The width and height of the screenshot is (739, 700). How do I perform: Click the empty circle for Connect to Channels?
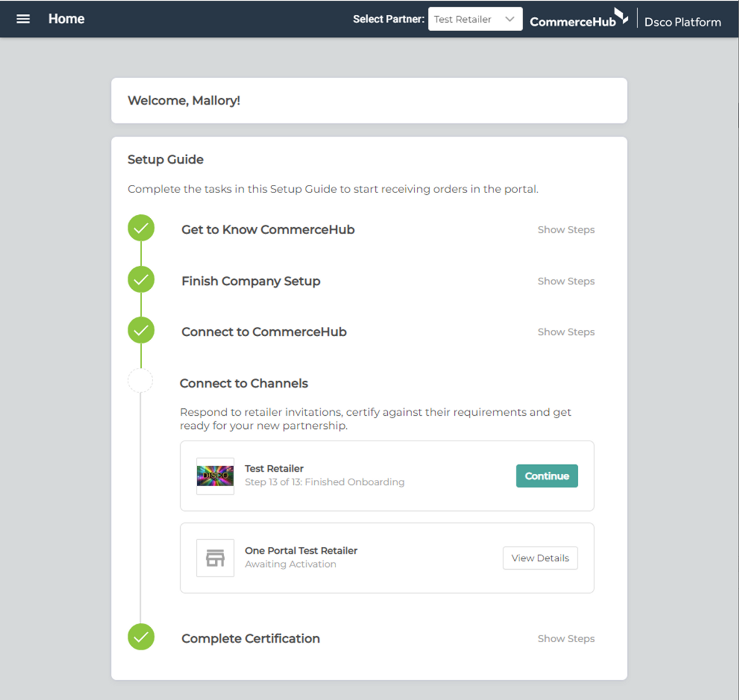(140, 381)
